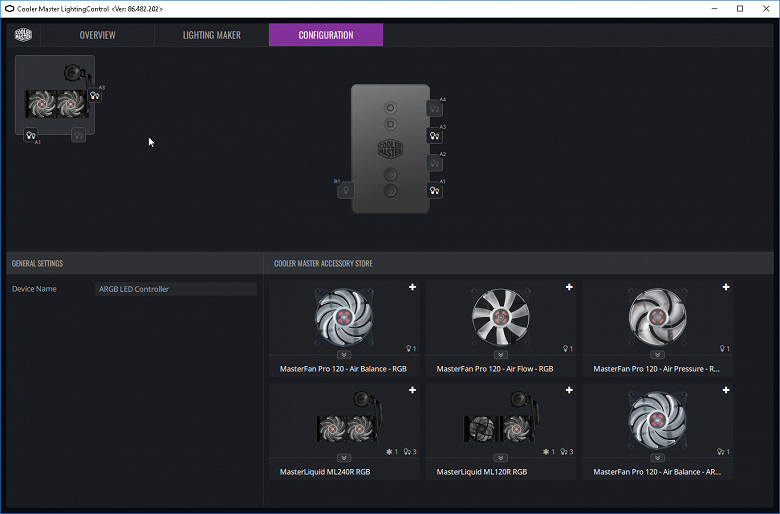Screen dimensions: 780x514
Task: Click the square button on controller image
Action: 390,124
